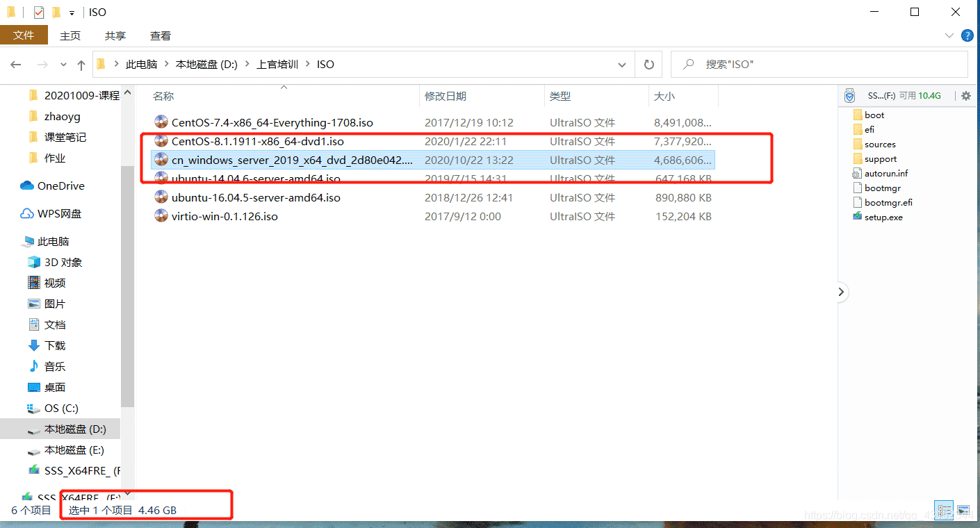This screenshot has width=980, height=528.
Task: Click the refresh button in address bar
Action: [x=648, y=65]
